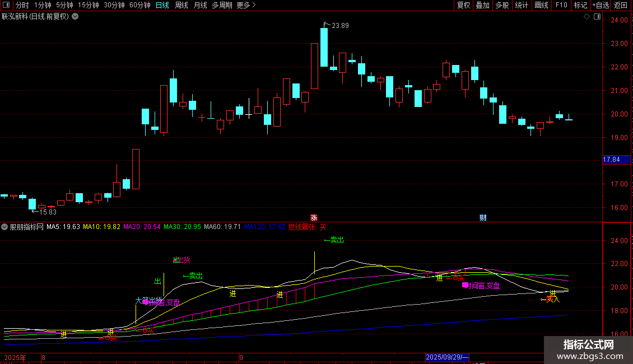Expand 更多 period options

246,5
